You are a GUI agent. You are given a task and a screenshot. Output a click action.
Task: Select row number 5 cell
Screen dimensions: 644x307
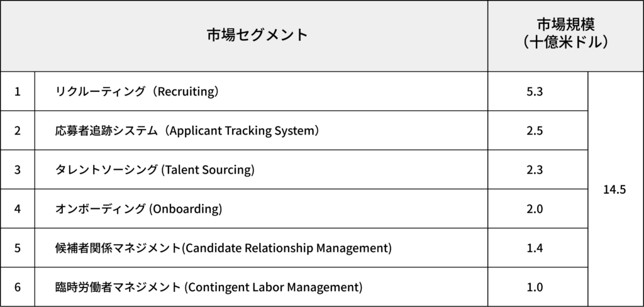(x=18, y=248)
